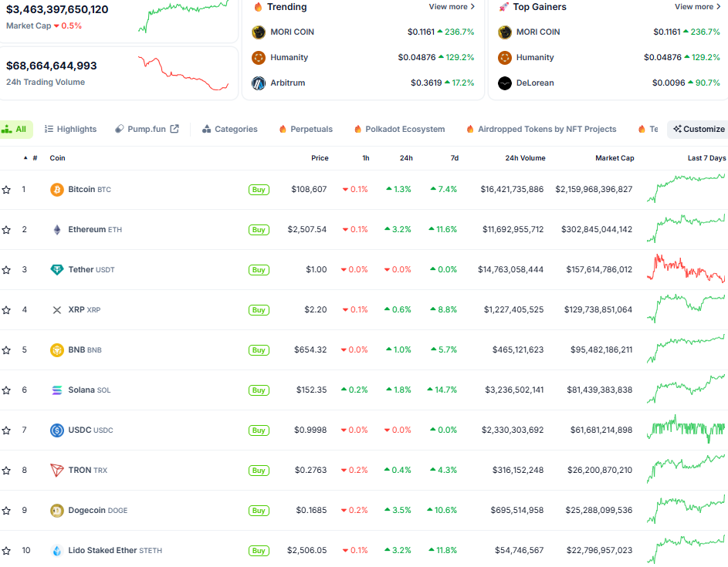Click the Bitcoin BTC coin logo

click(56, 189)
